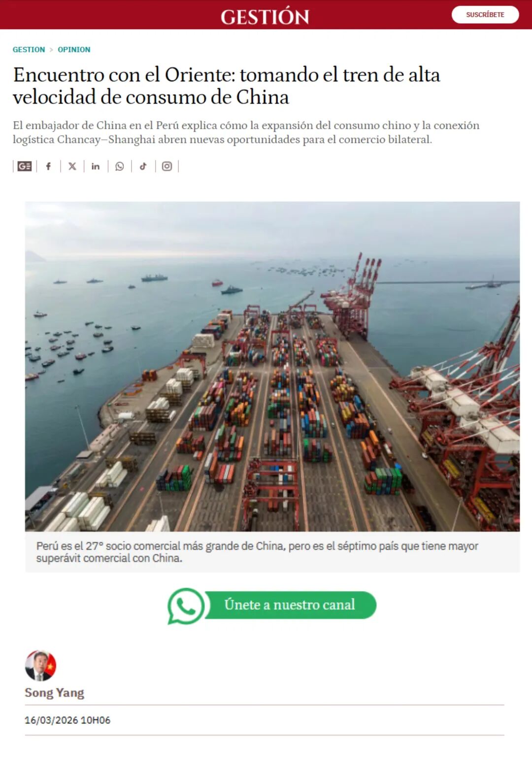Join channel via Únete a nuestro canal
The image size is (532, 757).
tap(290, 605)
